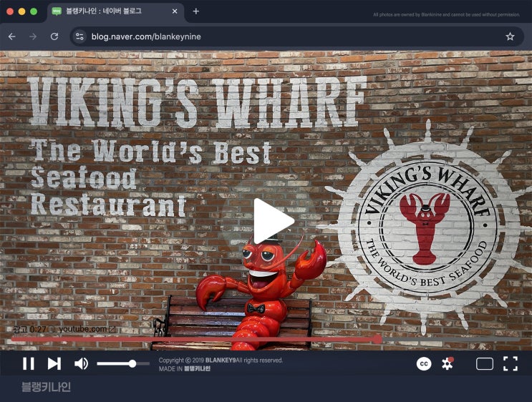The image size is (532, 402).
Task: Adjust the volume slider handle
Action: (x=132, y=363)
